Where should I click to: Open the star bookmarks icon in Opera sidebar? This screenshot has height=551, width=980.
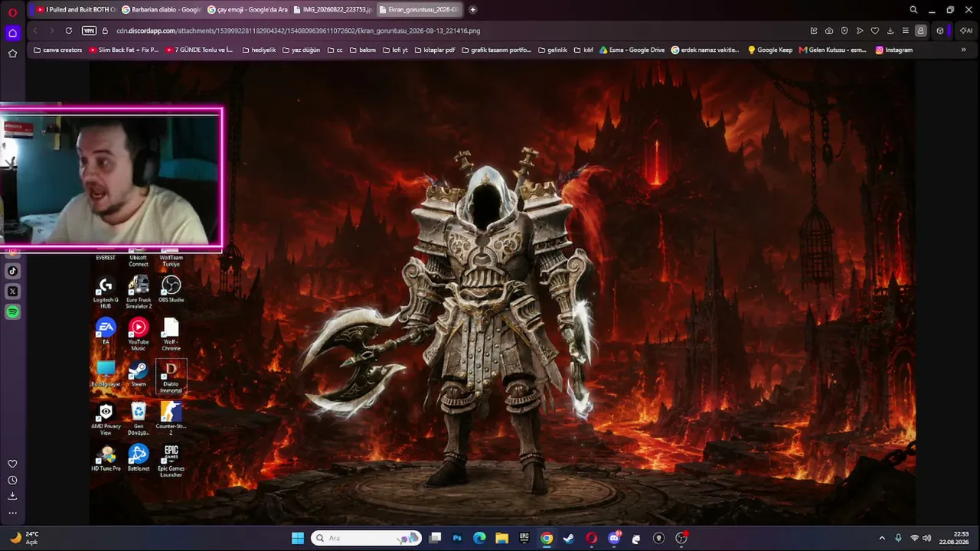12,54
